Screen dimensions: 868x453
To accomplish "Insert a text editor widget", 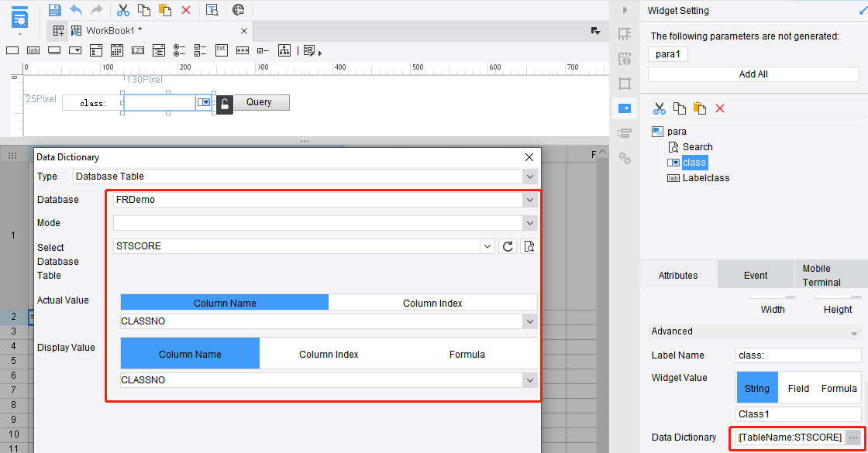I will [12, 50].
